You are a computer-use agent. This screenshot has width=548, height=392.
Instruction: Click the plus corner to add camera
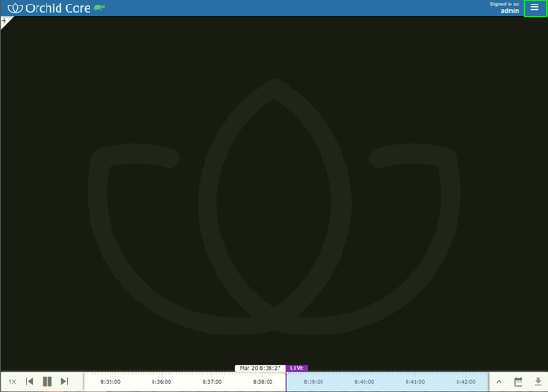pos(5,21)
